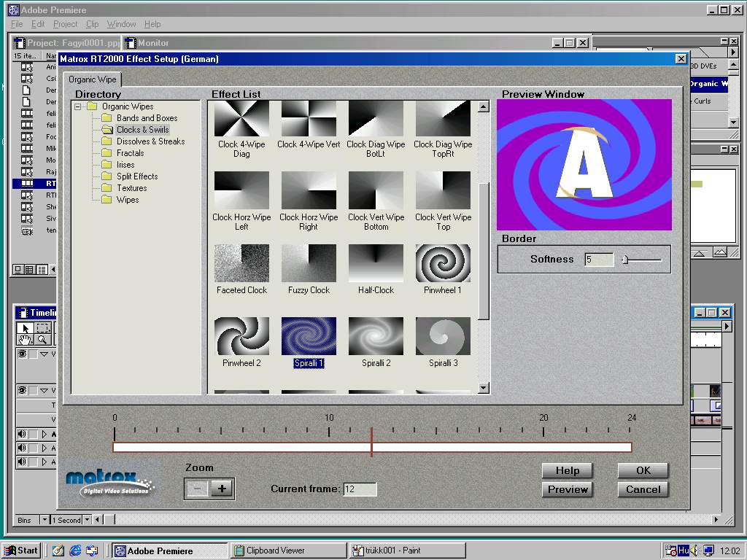Pick the Spiralli 3 effect
Screen dimensions: 747x560
[443, 343]
